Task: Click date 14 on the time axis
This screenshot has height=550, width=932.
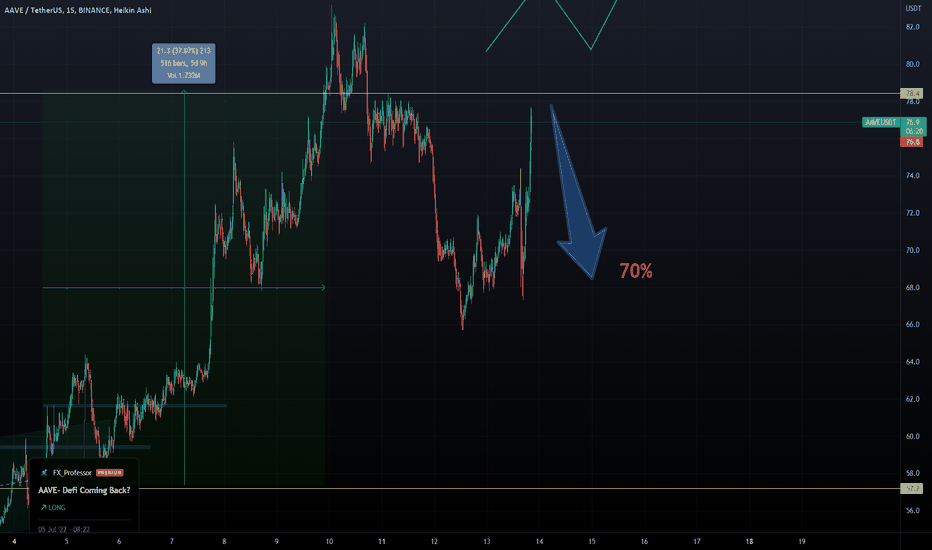Action: point(539,542)
